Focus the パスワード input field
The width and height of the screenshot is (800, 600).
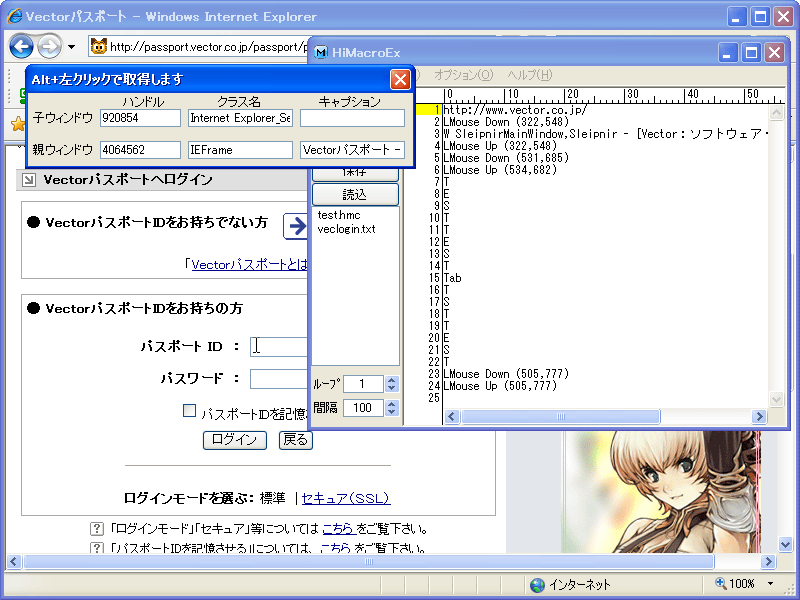click(280, 379)
